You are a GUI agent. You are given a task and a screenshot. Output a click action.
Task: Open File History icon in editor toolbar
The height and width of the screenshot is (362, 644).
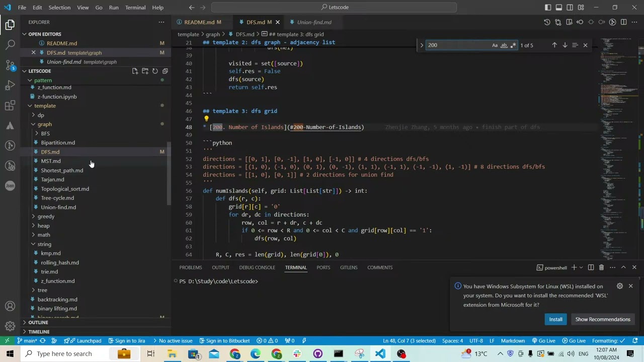[x=547, y=22]
